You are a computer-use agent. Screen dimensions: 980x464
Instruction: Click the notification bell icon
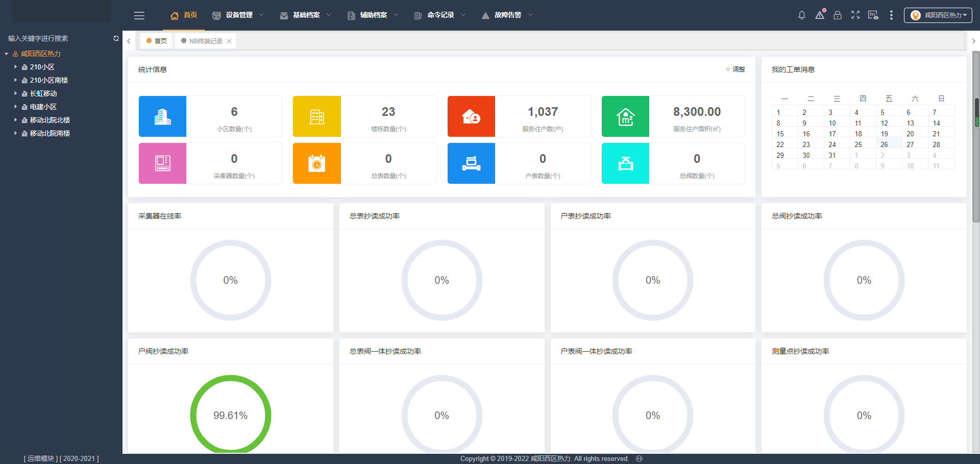pyautogui.click(x=802, y=15)
